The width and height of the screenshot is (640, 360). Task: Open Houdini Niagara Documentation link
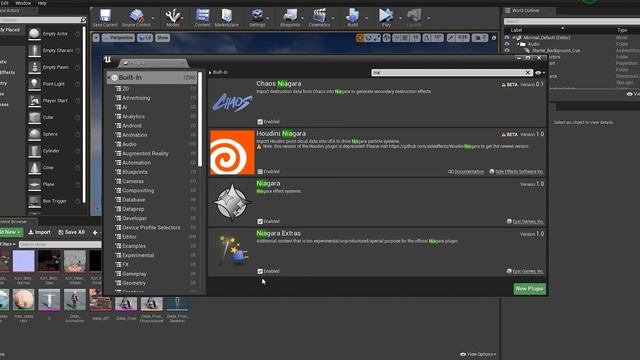click(x=466, y=171)
